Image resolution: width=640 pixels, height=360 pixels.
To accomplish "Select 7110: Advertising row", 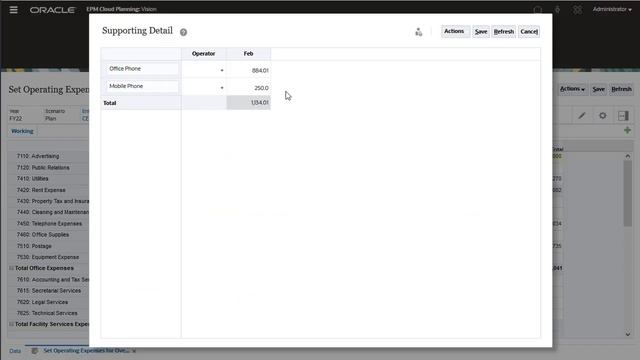I will [x=38, y=156].
